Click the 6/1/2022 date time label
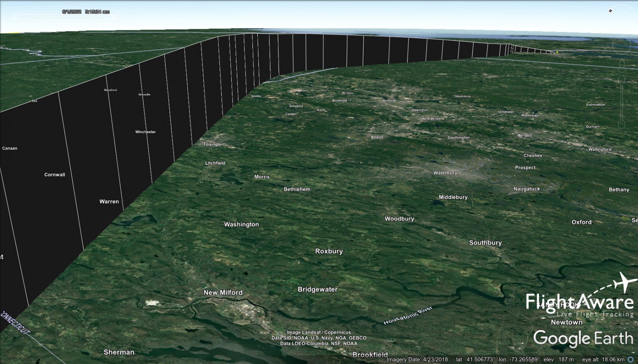Viewport: 638px width, 364px height. coord(86,12)
